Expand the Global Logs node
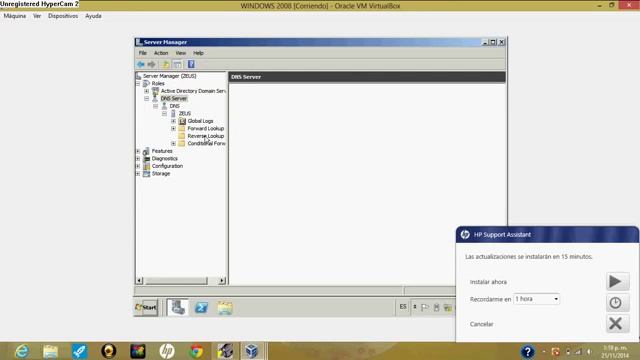Viewport: 640px width, 360px height. [x=173, y=121]
